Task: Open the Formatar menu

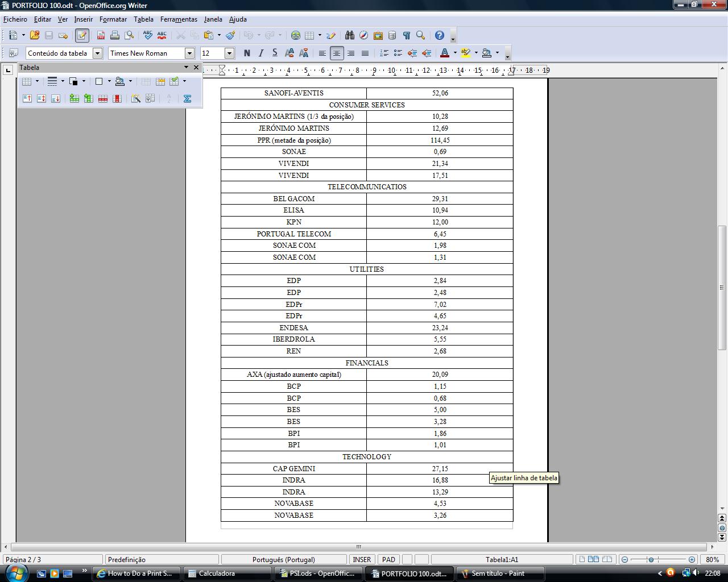Action: [x=113, y=19]
